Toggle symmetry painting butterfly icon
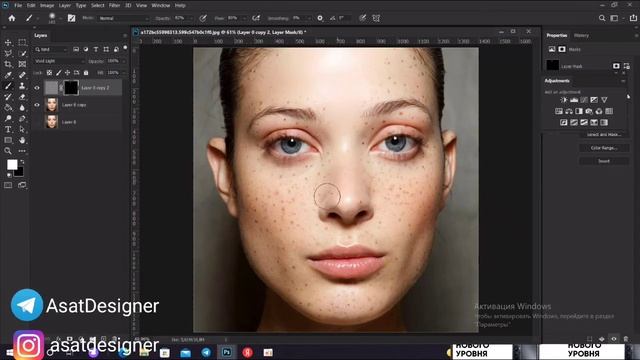The height and width of the screenshot is (360, 640). (x=376, y=18)
